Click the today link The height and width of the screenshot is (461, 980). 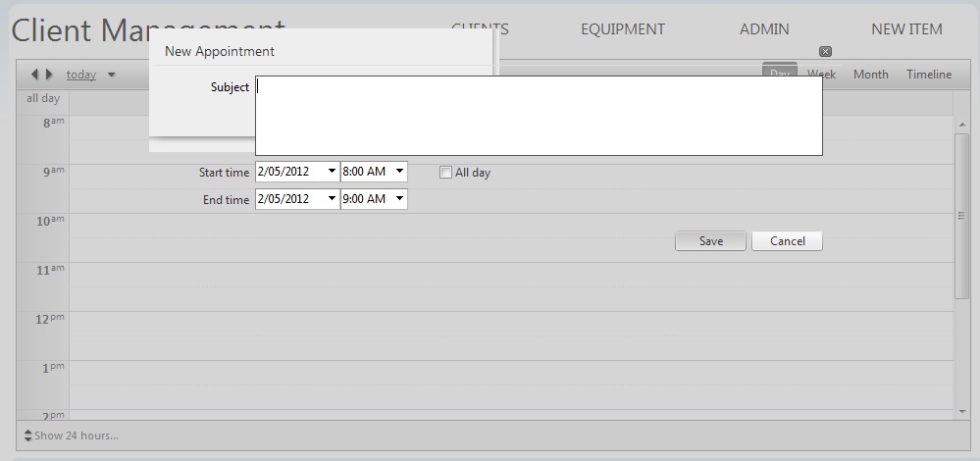(x=81, y=75)
